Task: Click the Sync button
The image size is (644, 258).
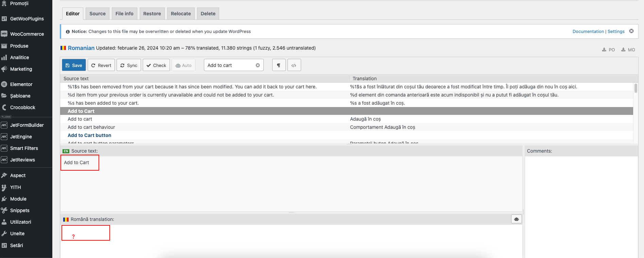Action: [x=129, y=65]
